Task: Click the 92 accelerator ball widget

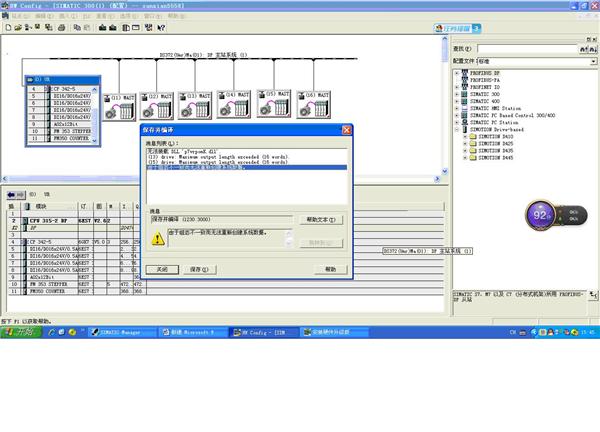Action: point(540,215)
